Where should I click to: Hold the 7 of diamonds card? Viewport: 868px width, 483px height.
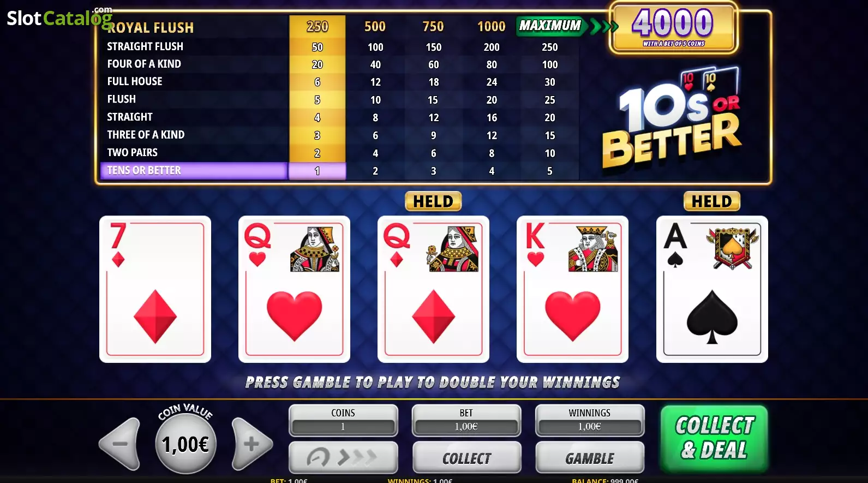tap(155, 289)
